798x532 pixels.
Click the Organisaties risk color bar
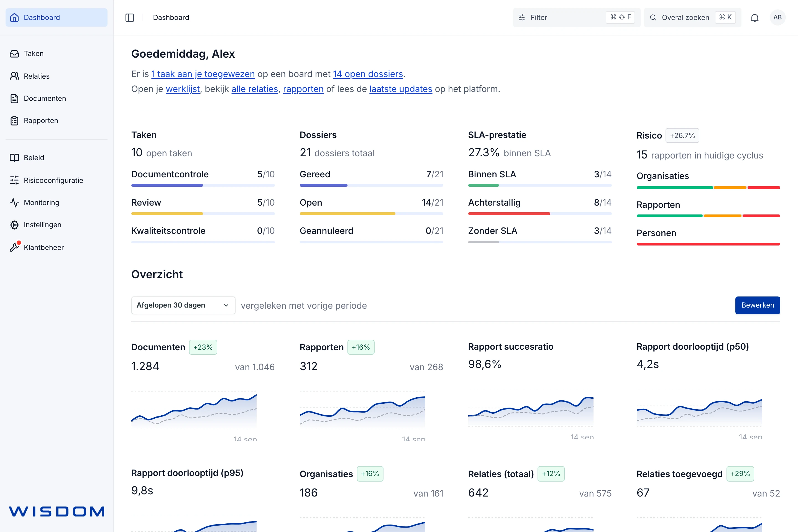click(709, 188)
